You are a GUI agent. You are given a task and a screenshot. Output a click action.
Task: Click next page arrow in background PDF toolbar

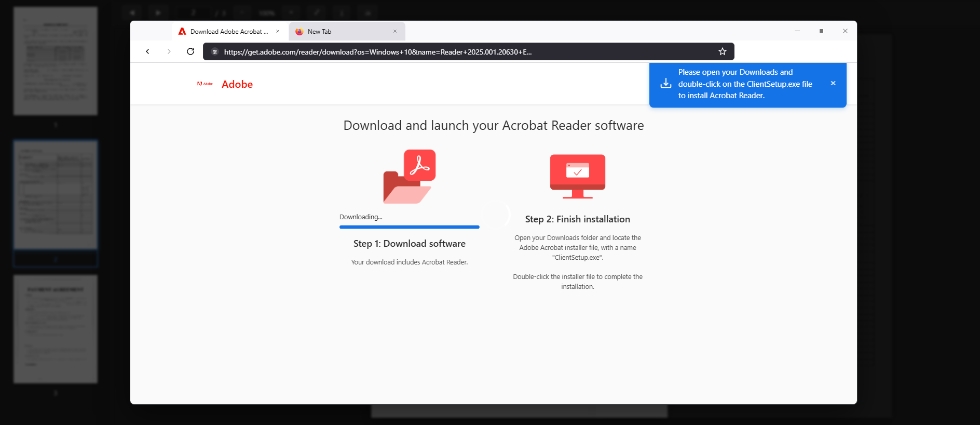coord(158,12)
